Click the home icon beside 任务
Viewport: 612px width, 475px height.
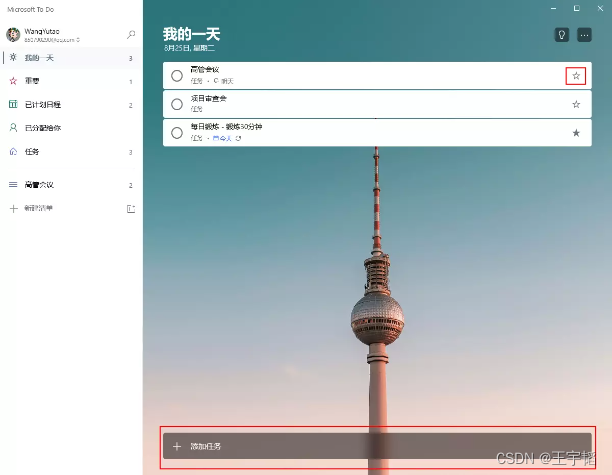click(13, 151)
